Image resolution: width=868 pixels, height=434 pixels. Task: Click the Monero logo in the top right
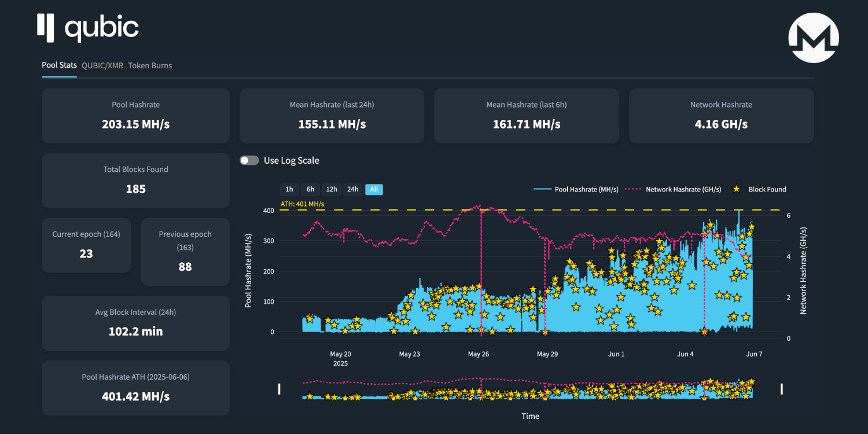(x=813, y=36)
